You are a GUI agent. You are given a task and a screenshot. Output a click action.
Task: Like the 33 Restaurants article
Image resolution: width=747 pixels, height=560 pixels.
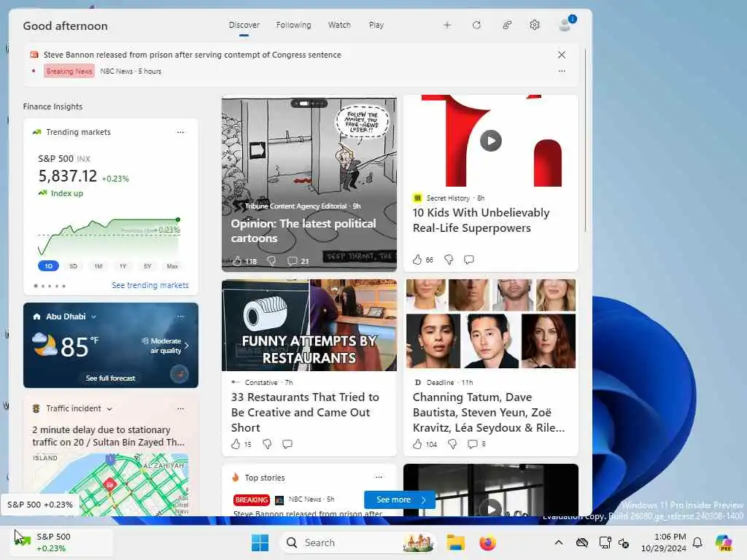point(236,444)
